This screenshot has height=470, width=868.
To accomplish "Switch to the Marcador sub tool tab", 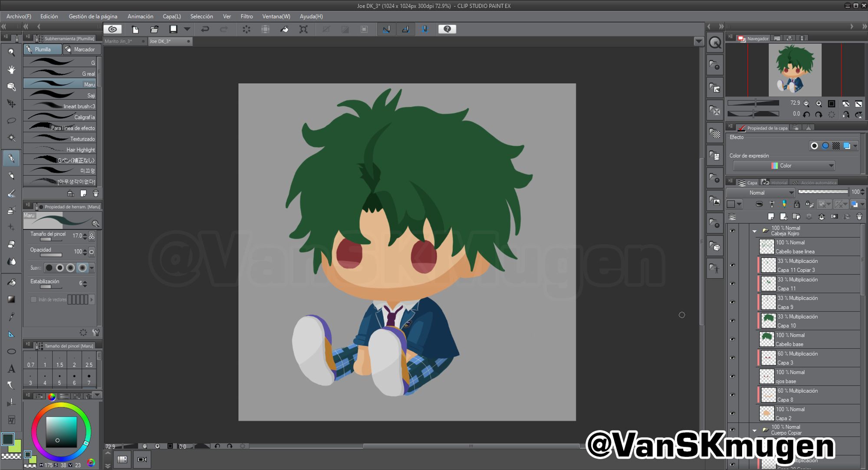I will (x=82, y=49).
